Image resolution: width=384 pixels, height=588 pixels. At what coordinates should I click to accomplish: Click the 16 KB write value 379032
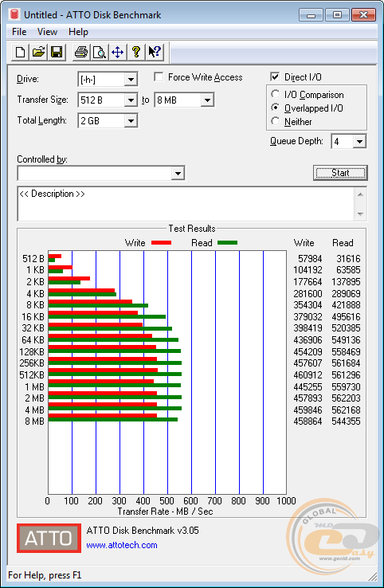point(308,317)
